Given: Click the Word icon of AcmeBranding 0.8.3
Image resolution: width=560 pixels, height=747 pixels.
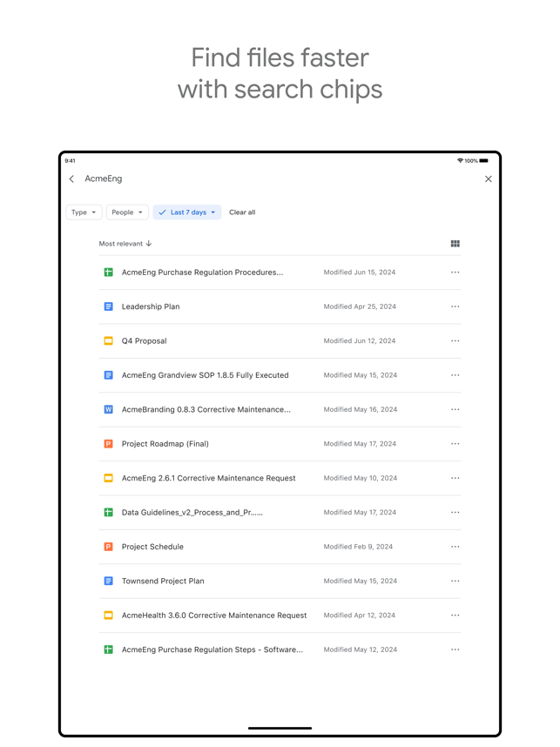Looking at the screenshot, I should coord(109,410).
